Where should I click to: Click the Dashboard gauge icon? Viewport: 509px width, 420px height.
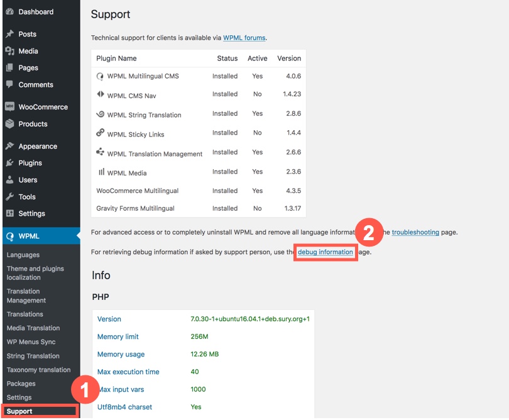[9, 12]
